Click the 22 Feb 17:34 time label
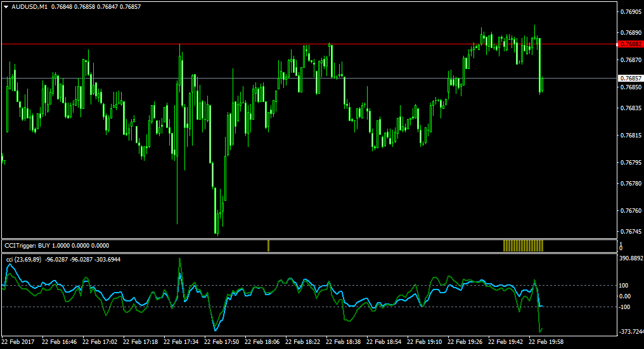The width and height of the screenshot is (644, 349). pos(181,341)
